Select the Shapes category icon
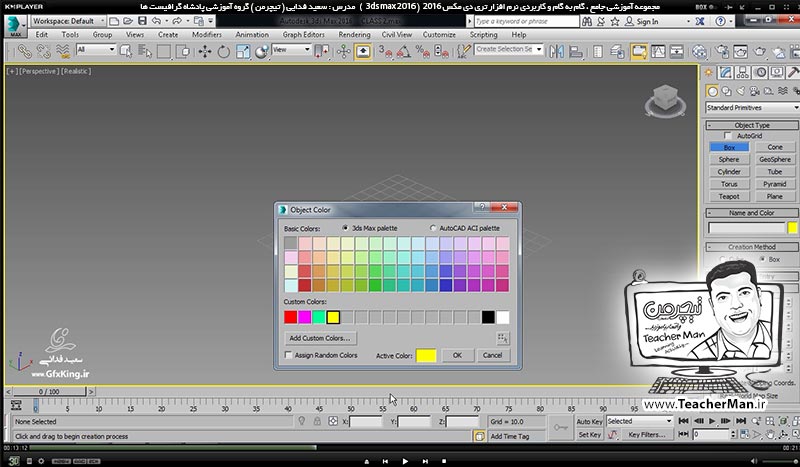The height and width of the screenshot is (467, 800). (727, 91)
